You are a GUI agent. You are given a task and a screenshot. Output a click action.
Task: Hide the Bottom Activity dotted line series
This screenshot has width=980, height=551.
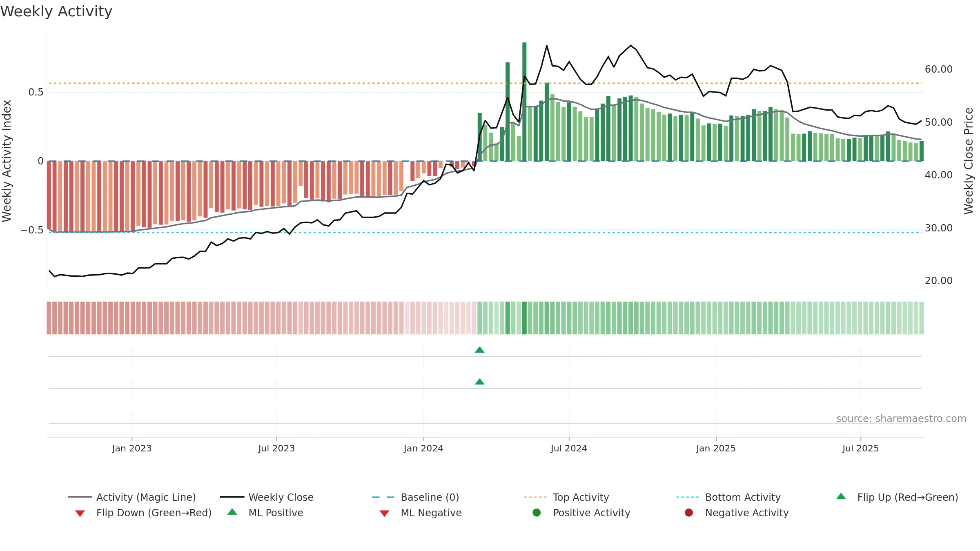[728, 497]
